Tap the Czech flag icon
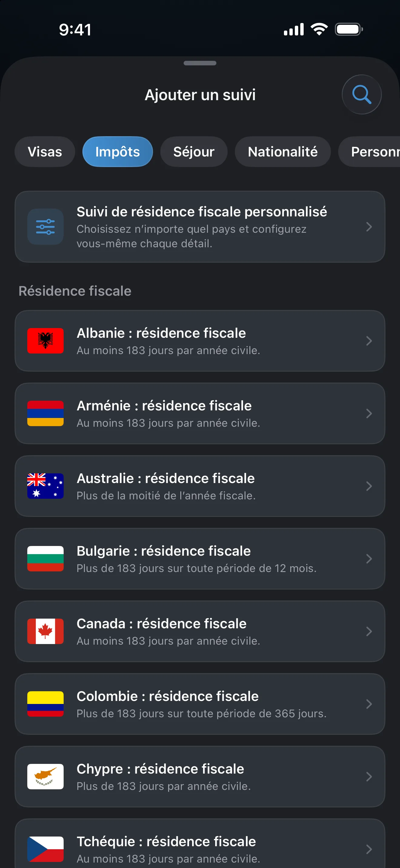Image resolution: width=400 pixels, height=868 pixels. [45, 849]
